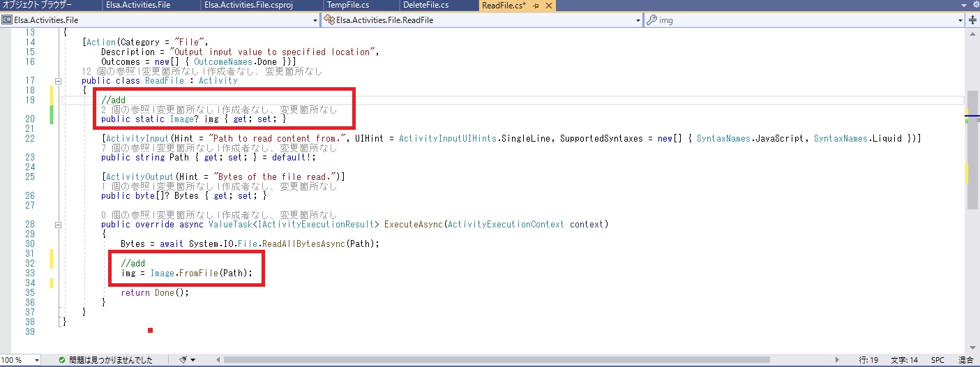Click the //add comment on line 32
The width and height of the screenshot is (980, 367).
(133, 263)
